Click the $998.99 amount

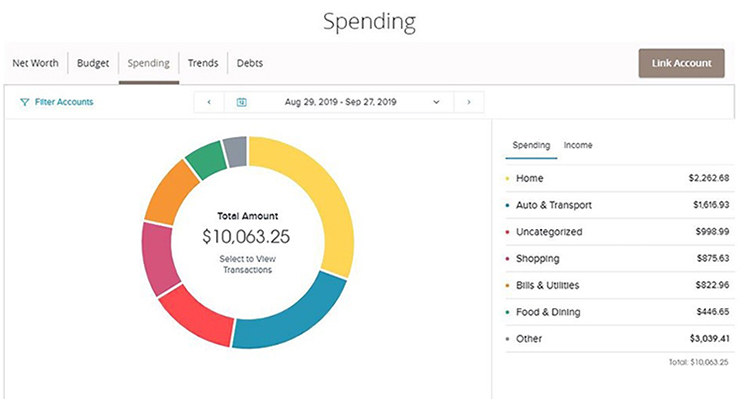click(x=713, y=232)
